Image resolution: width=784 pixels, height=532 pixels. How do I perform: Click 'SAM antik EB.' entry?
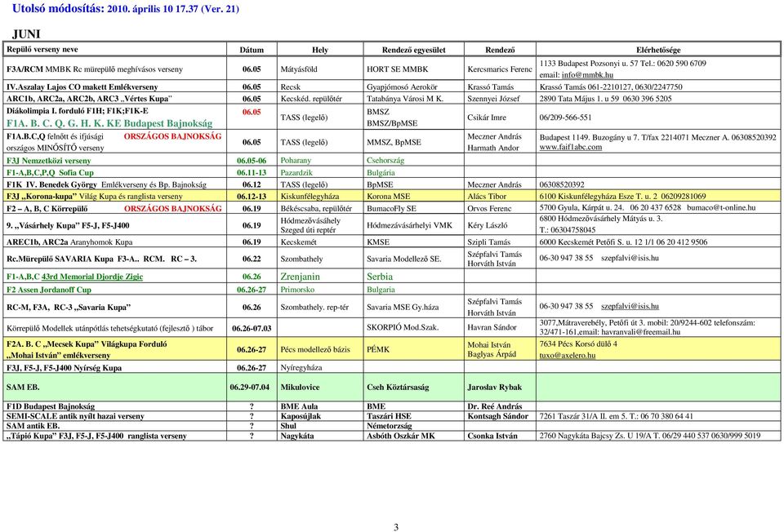pyautogui.click(x=33, y=426)
